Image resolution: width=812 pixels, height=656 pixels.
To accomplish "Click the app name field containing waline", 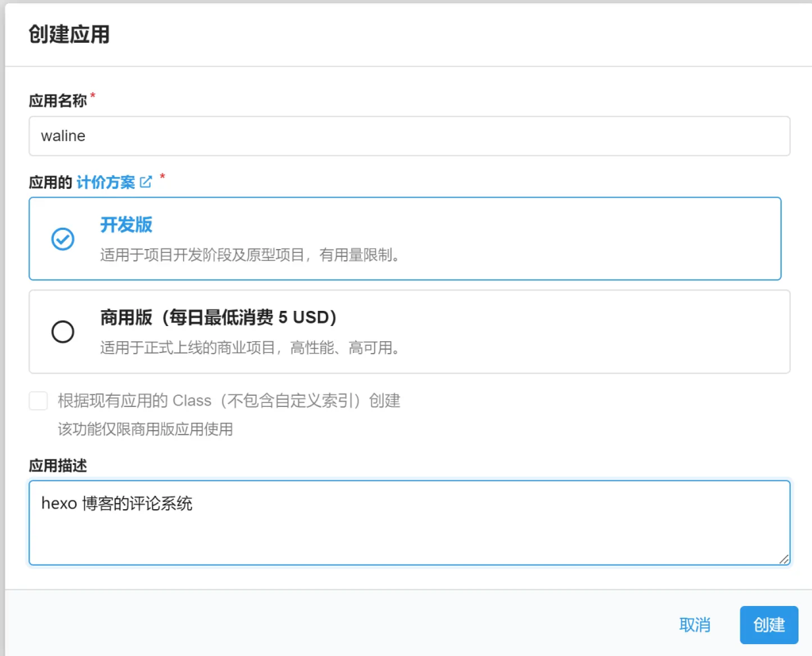I will click(409, 136).
